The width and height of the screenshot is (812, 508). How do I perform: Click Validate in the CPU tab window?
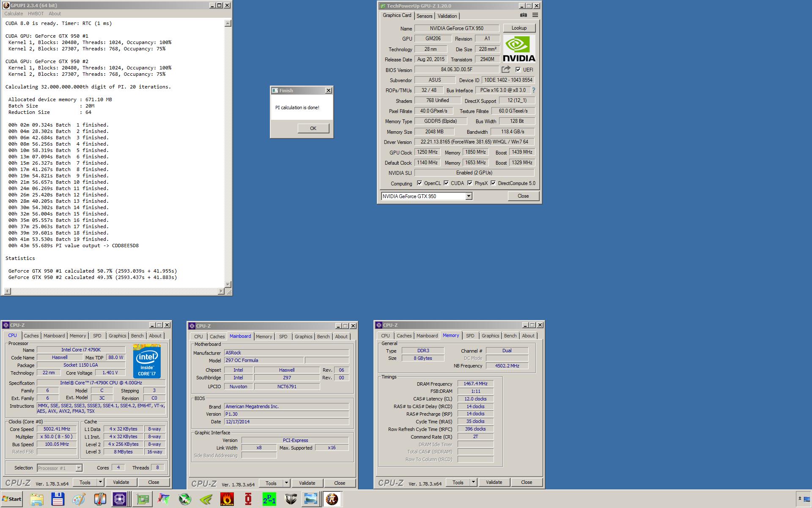click(121, 482)
